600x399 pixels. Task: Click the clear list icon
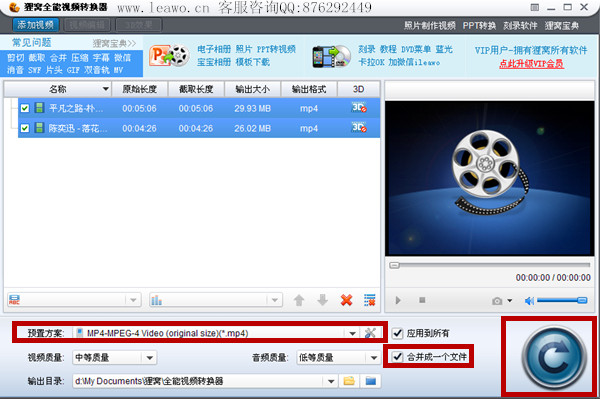click(x=370, y=300)
